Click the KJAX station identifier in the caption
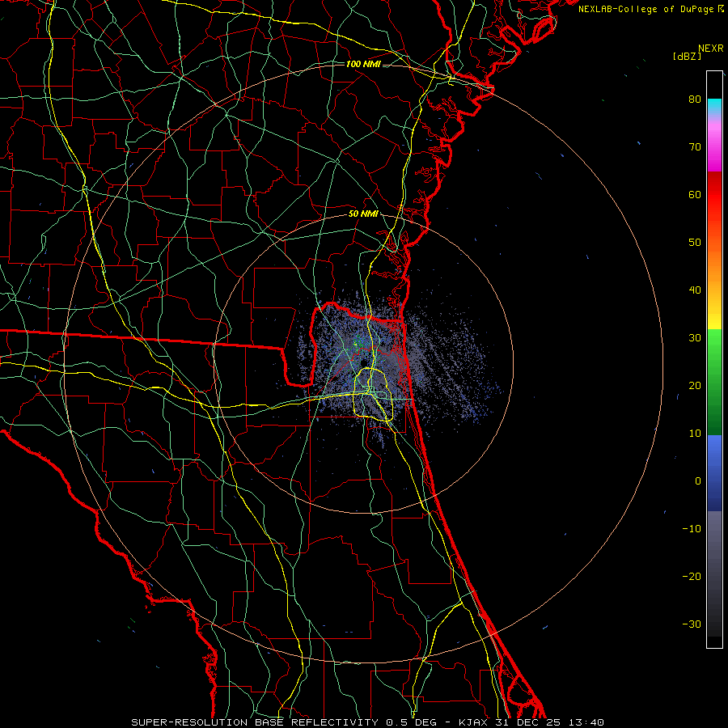 click(x=473, y=722)
